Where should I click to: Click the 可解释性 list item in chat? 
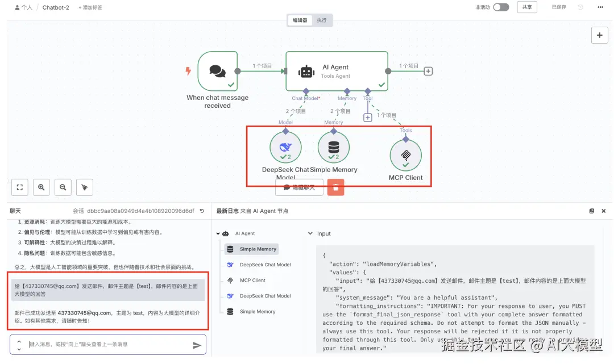point(67,242)
